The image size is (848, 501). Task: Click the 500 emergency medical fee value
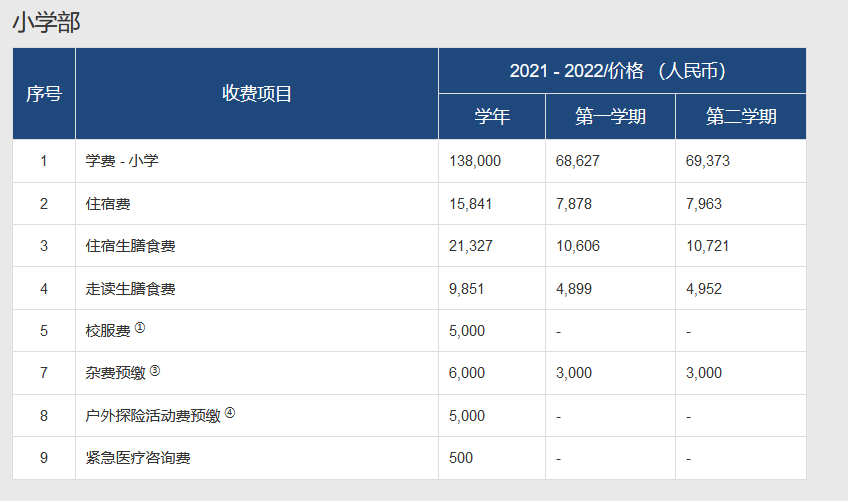(x=461, y=458)
